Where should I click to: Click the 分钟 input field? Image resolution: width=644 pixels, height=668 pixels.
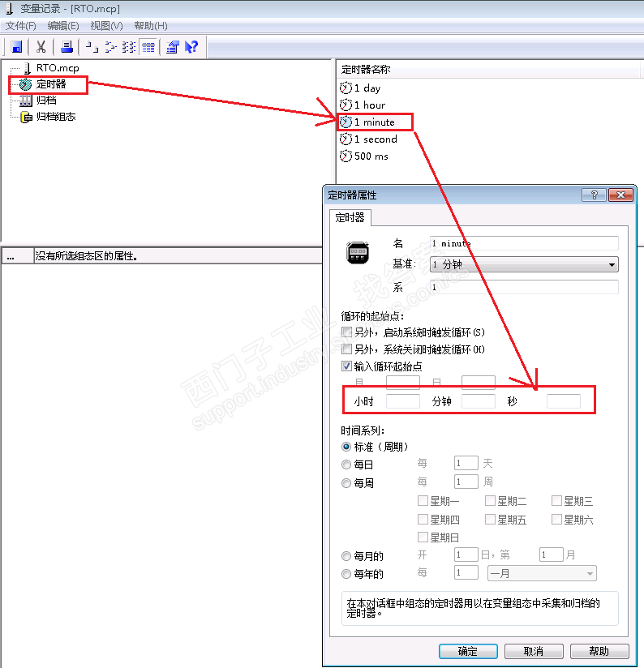(479, 401)
